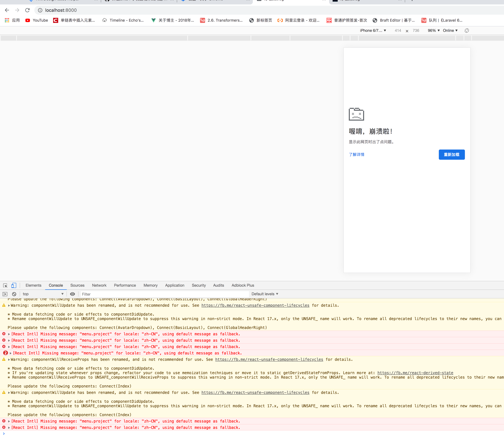
Task: Open the top JavaScript context selector
Action: [x=43, y=294]
